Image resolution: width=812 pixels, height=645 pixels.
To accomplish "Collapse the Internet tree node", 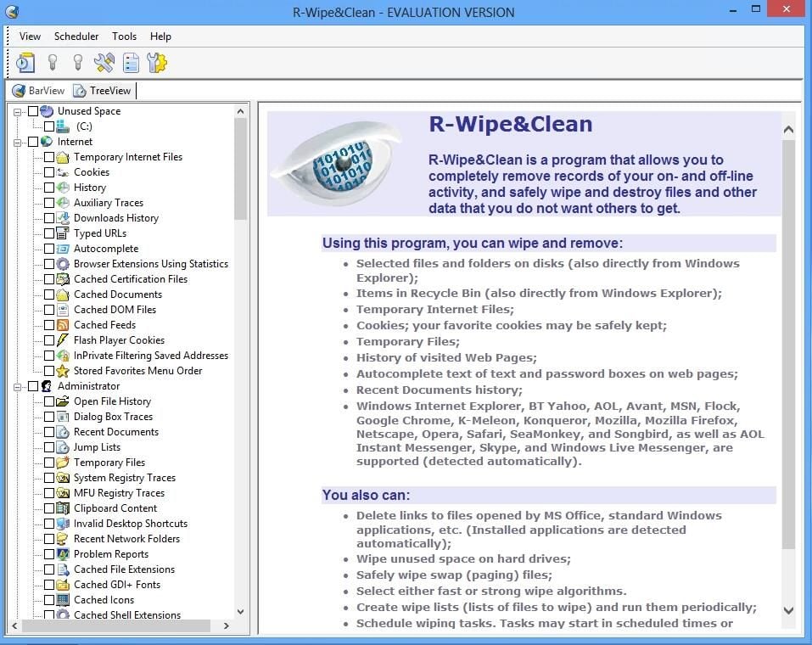I will click(x=17, y=142).
